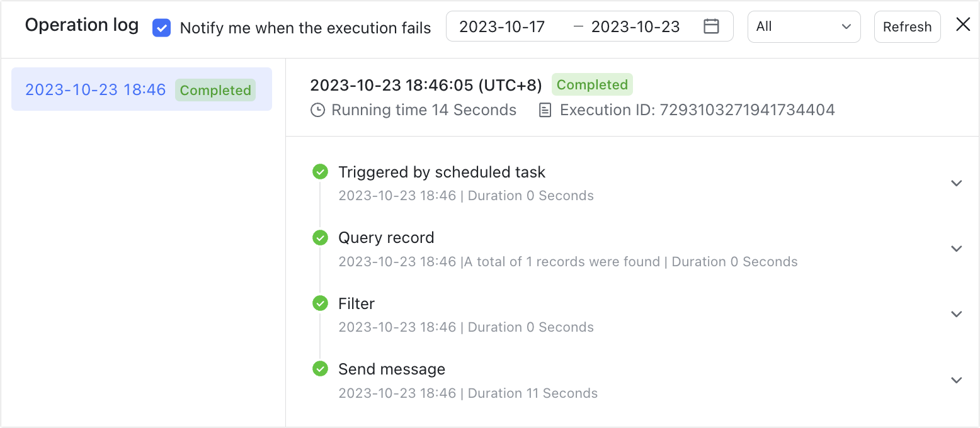Click the green checkmark beside Filter step
The width and height of the screenshot is (980, 428).
point(320,303)
